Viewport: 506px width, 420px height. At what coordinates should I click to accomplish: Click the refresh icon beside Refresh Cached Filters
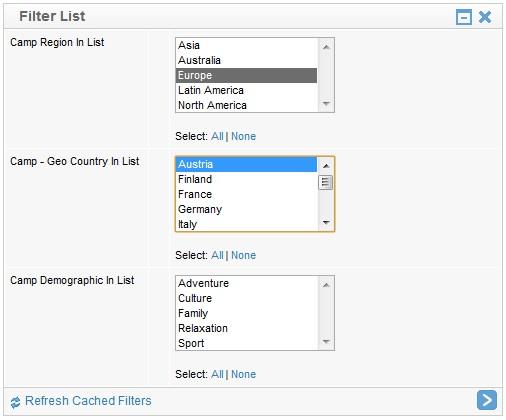click(x=15, y=402)
